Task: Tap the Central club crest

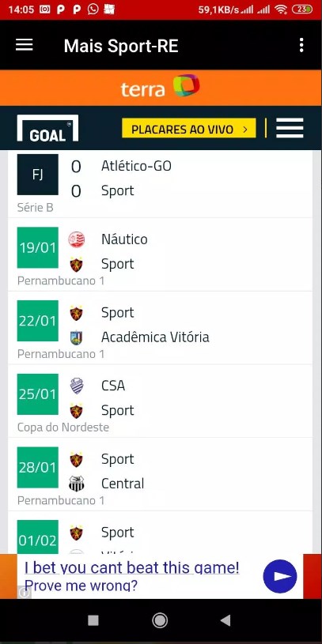Action: coord(77,484)
